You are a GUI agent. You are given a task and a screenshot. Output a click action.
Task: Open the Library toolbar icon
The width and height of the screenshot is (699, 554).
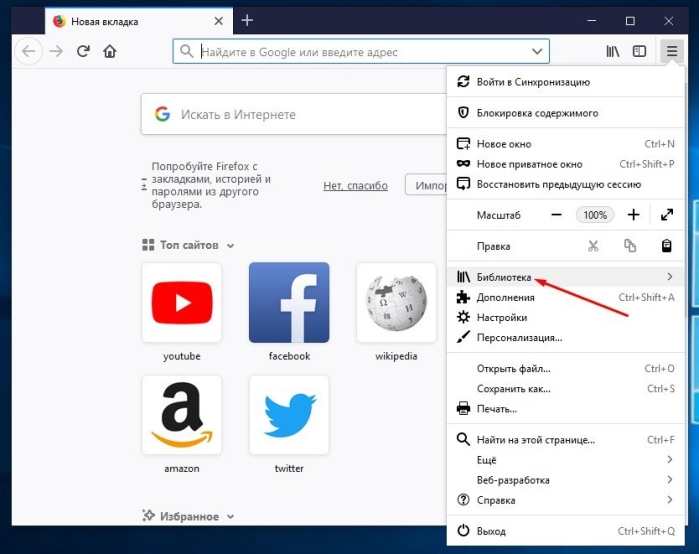[x=613, y=52]
